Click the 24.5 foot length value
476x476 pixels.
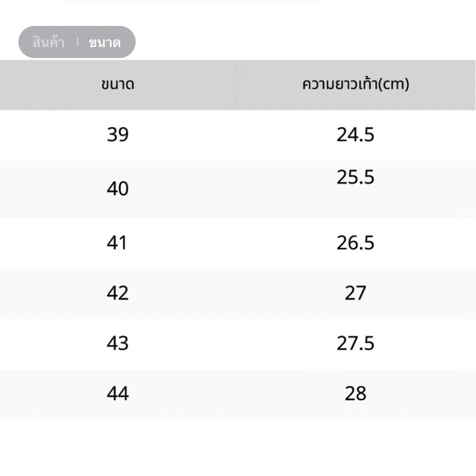click(355, 135)
